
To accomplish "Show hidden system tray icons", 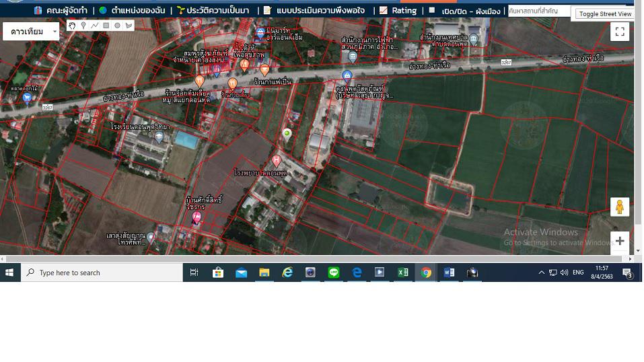I will tap(541, 273).
